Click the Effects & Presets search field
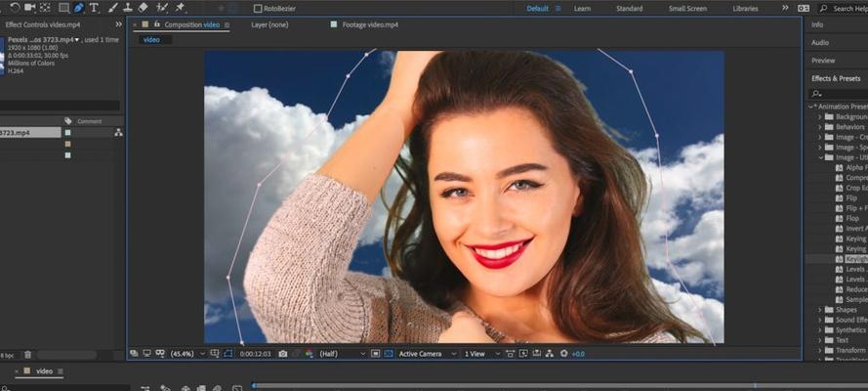Viewport: 868px width, 391px height. [838, 94]
